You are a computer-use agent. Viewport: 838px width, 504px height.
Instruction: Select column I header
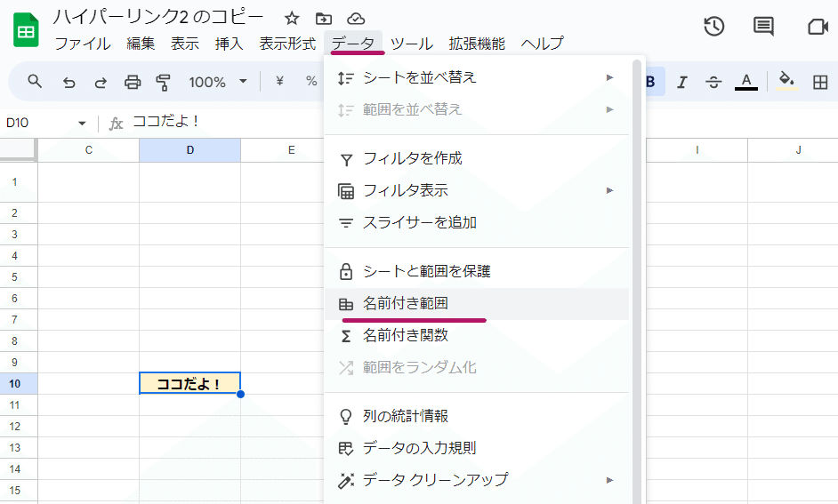[x=697, y=150]
